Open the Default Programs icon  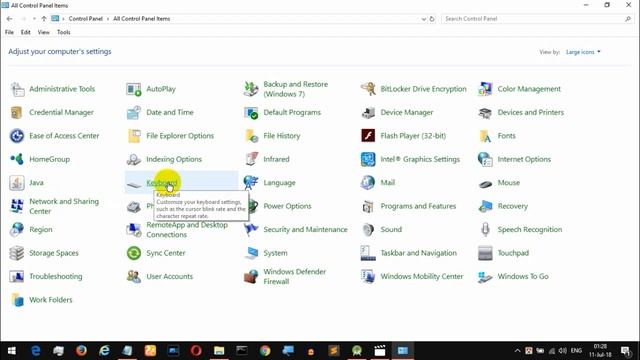pos(251,112)
